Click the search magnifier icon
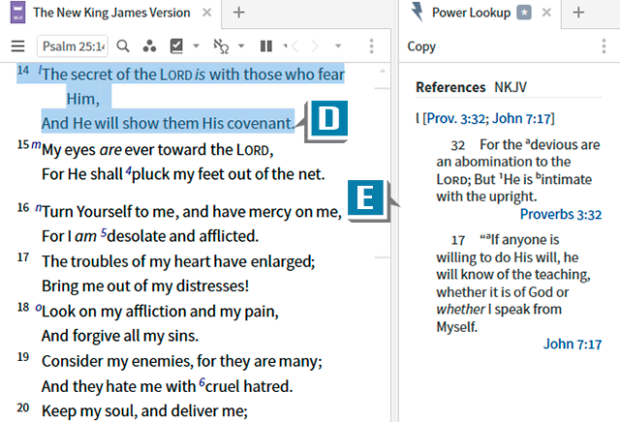Screen dimensions: 620x422 point(123,46)
